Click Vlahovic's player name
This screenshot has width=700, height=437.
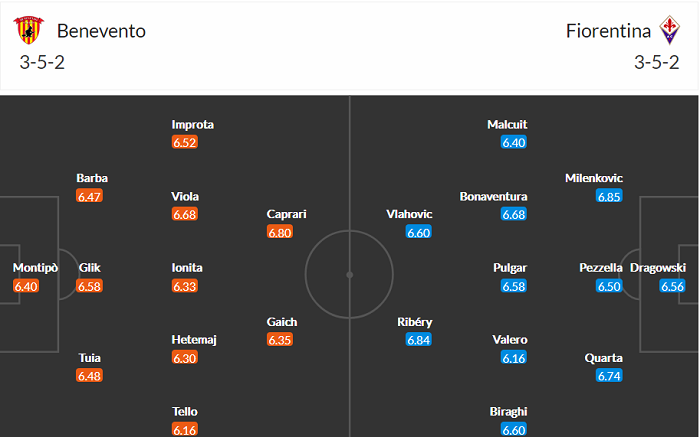point(409,214)
